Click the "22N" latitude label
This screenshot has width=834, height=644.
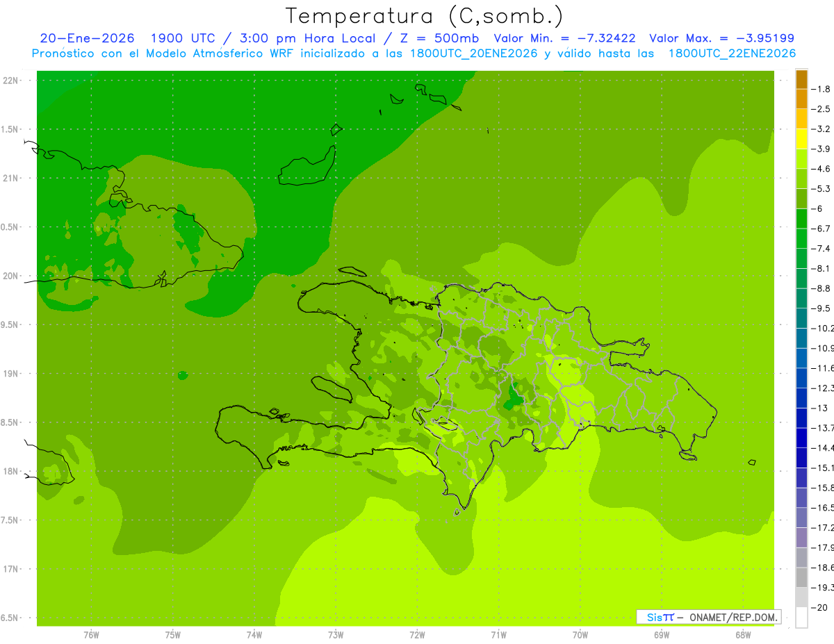[x=11, y=80]
